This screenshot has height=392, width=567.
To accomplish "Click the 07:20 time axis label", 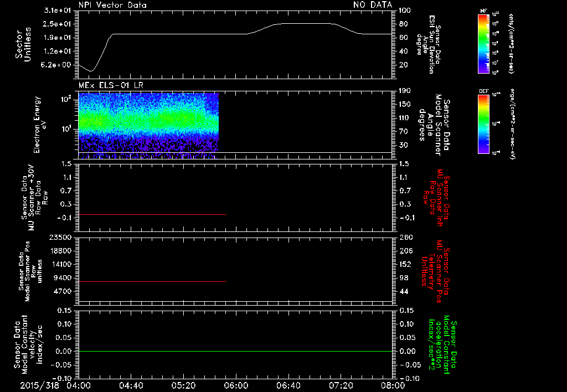I will (341, 385).
